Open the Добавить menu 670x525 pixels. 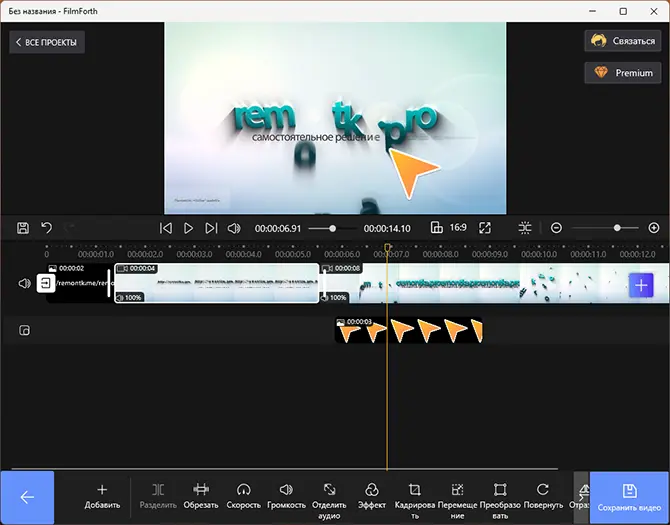102,496
